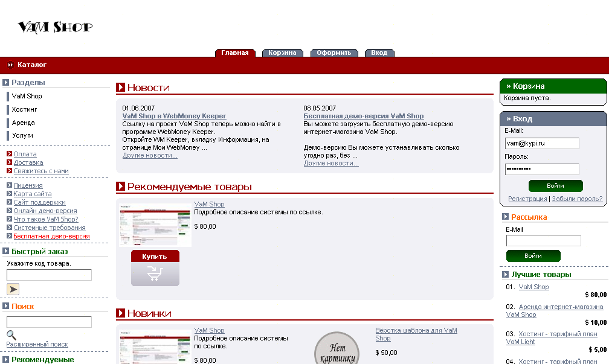Click the quick order product code field

50,275
